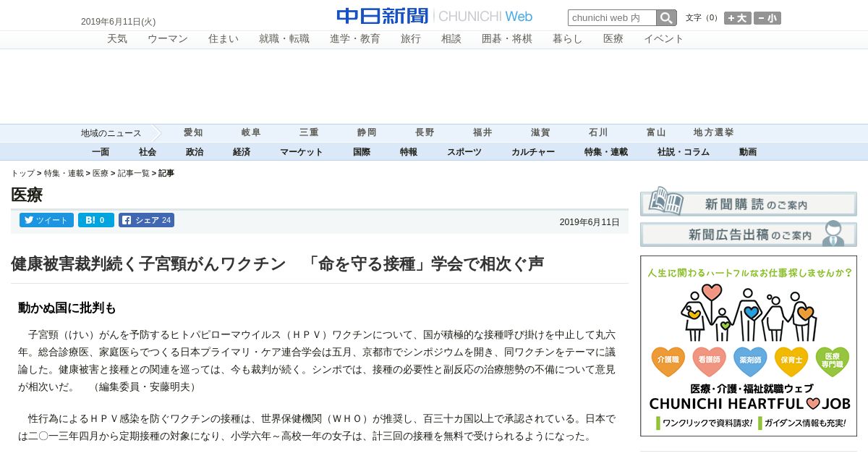Screen dimensions: 868x456
Task: Go to the 社会 category
Action: [x=148, y=152]
